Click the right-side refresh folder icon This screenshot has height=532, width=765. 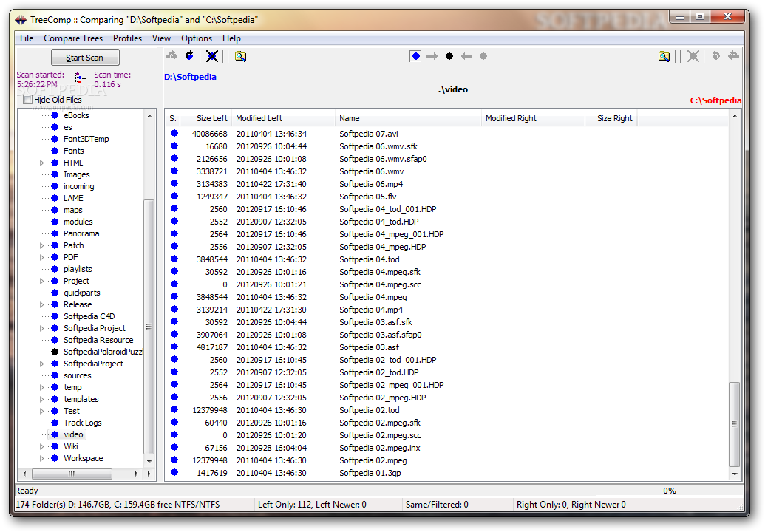click(x=715, y=56)
